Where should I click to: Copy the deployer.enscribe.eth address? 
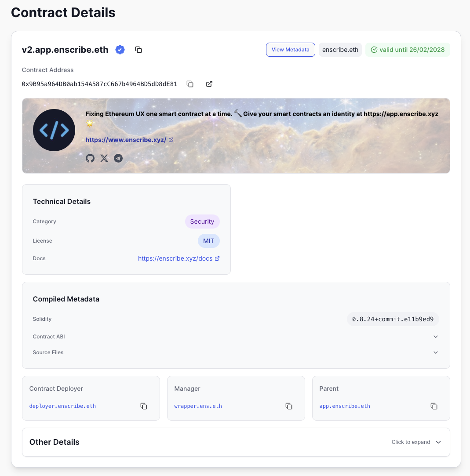144,406
